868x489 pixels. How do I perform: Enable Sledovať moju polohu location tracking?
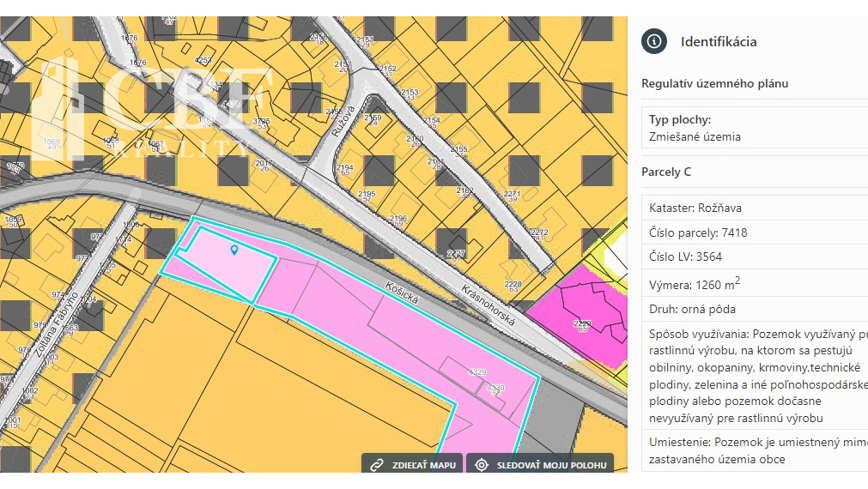tap(541, 465)
